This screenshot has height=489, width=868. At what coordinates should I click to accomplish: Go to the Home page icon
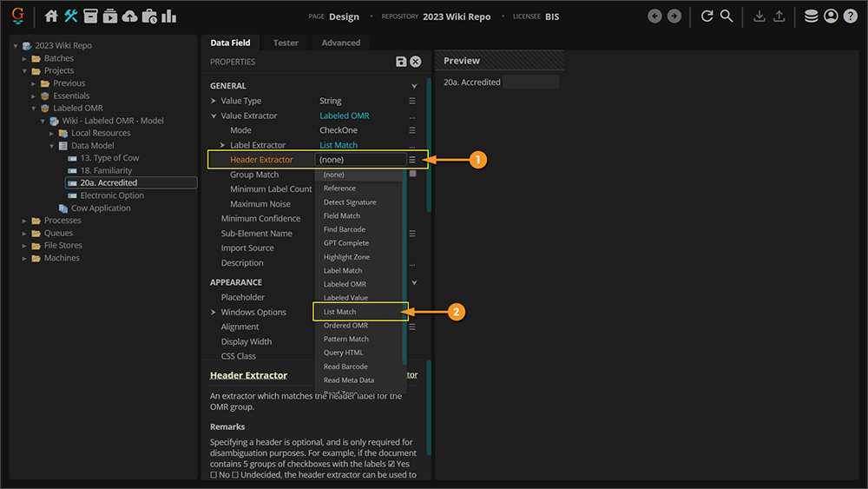51,16
